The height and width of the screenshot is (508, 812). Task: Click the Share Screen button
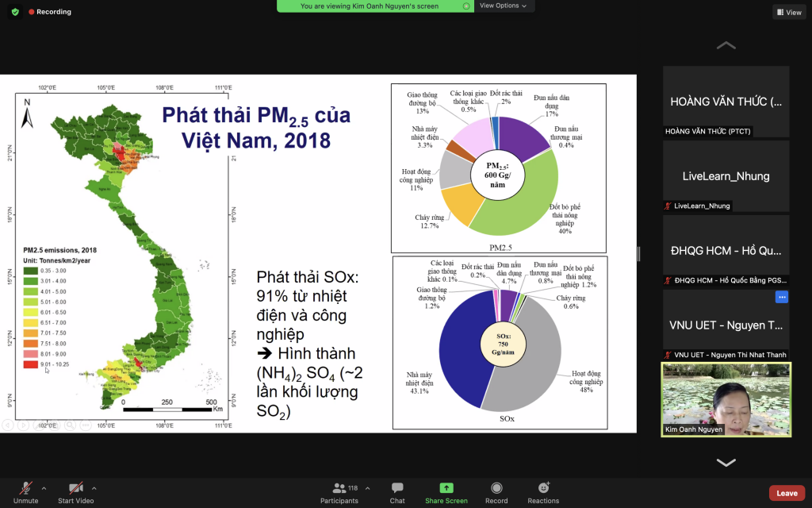tap(446, 492)
